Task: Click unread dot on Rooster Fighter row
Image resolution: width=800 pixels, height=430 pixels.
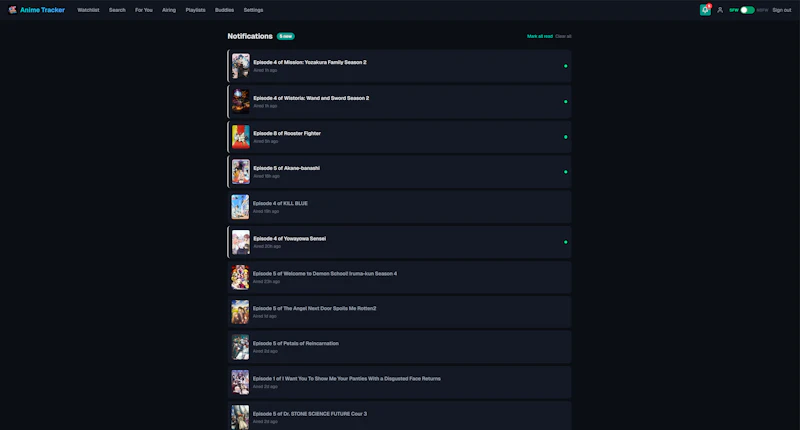Action: 565,137
